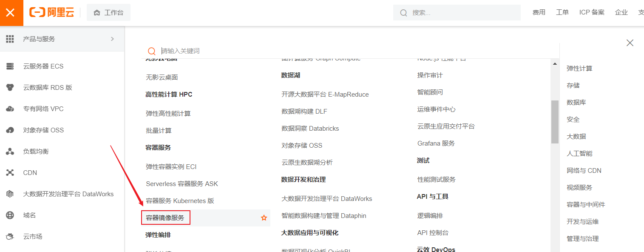
Task: Jump to 弹性计算 category
Action: click(579, 69)
